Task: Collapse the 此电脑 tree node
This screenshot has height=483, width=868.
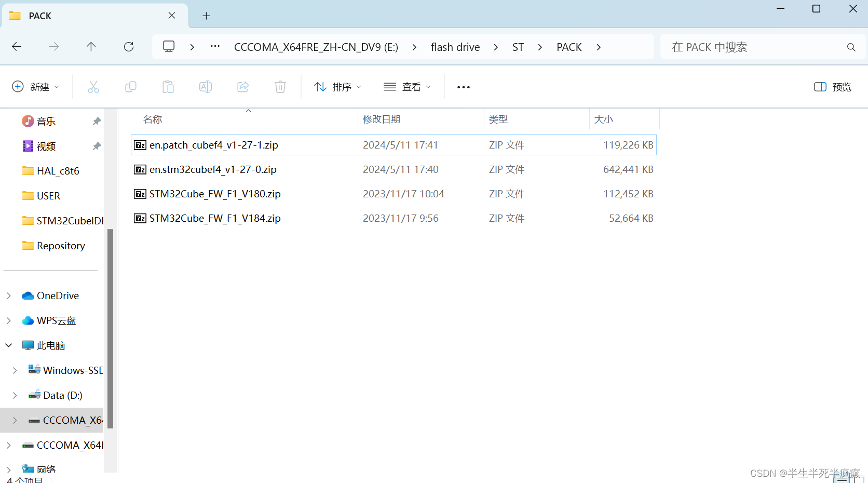Action: 8,345
